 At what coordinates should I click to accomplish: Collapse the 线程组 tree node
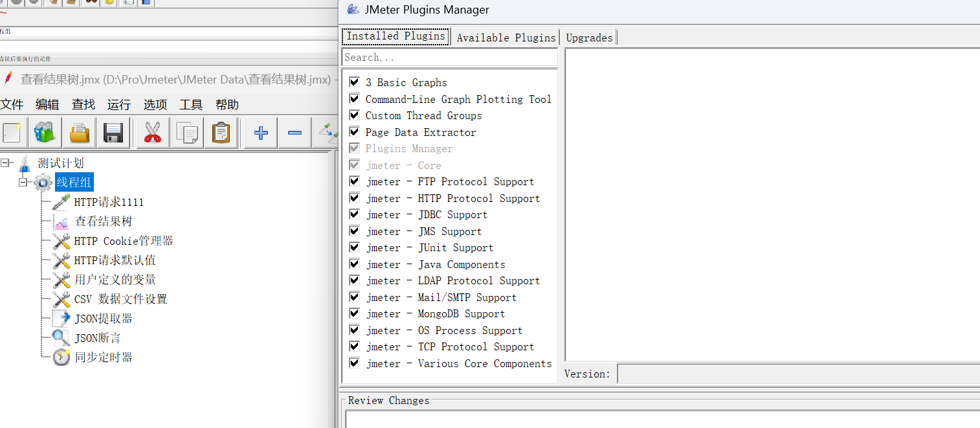[23, 183]
